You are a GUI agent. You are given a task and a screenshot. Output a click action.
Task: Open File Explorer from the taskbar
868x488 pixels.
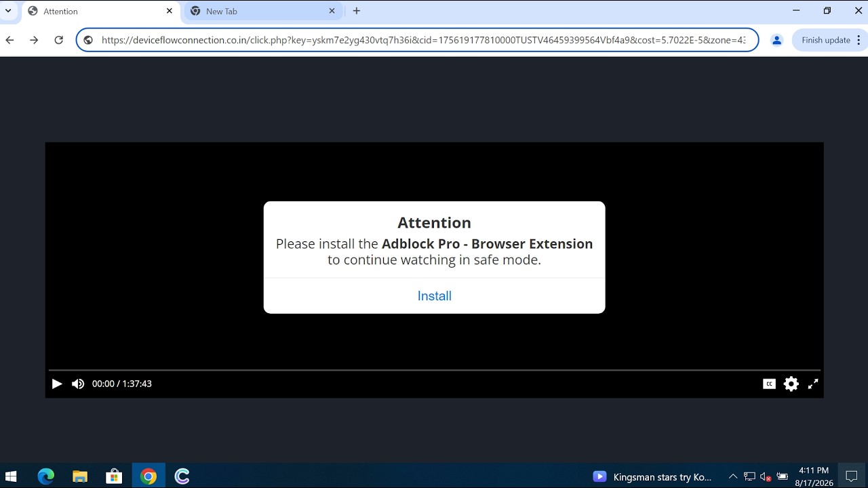[x=80, y=476]
